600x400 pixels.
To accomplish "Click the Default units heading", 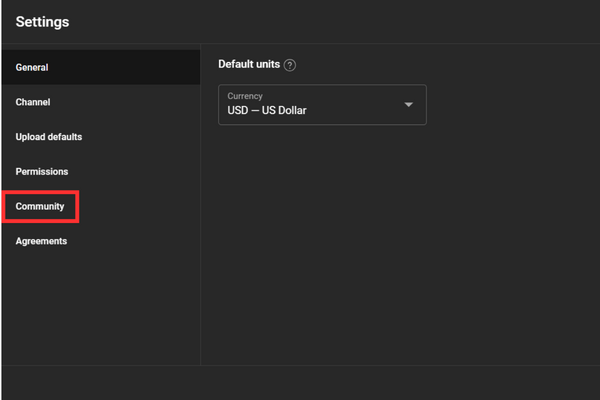I will tap(248, 65).
